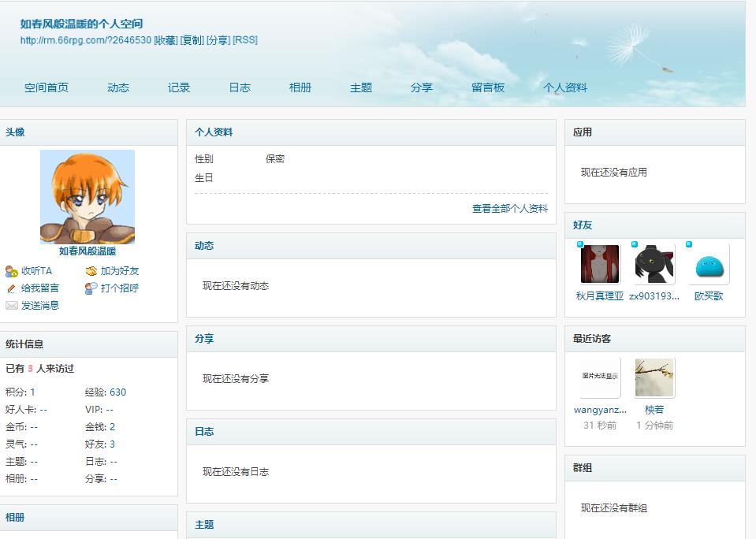The width and height of the screenshot is (756, 539).
Task: Click online status icon on zx903193 avatar
Action: [635, 244]
